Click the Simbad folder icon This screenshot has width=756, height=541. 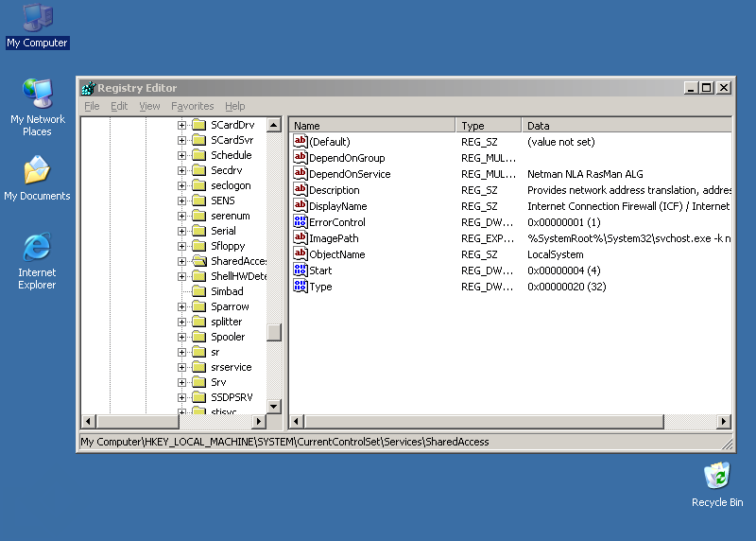coord(199,291)
